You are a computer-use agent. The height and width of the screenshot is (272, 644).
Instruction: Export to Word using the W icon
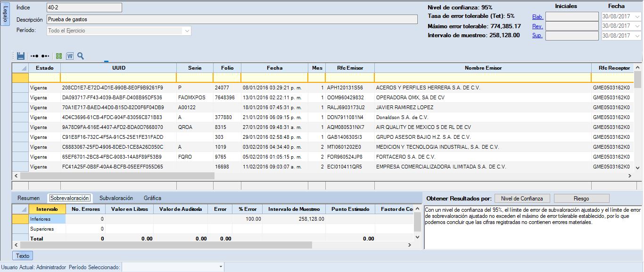(70, 56)
